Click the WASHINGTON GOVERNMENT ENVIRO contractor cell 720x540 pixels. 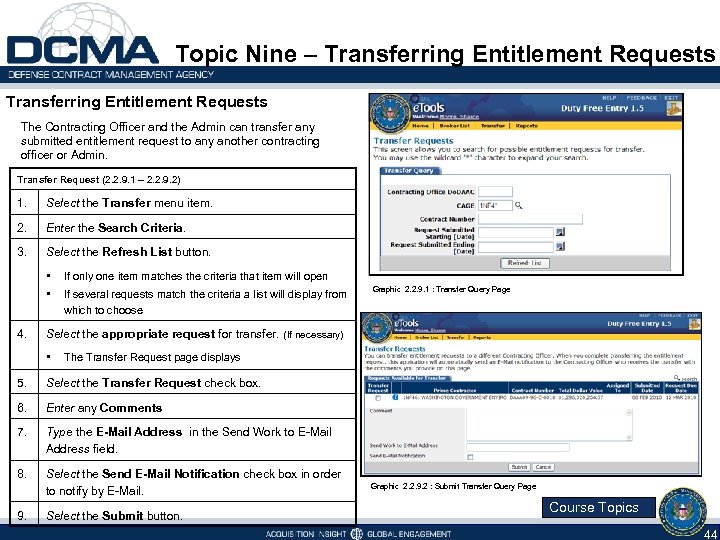click(x=455, y=397)
